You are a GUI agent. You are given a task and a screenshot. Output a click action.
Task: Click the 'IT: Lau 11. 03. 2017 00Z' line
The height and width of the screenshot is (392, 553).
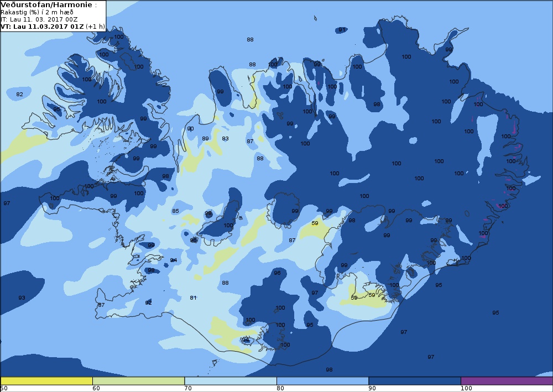pos(39,19)
